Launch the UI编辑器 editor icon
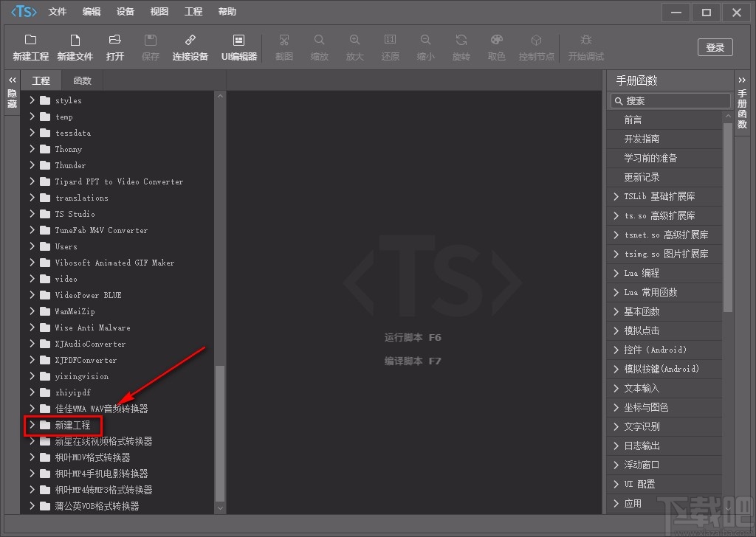Screen dimensions: 756x537 pos(238,46)
